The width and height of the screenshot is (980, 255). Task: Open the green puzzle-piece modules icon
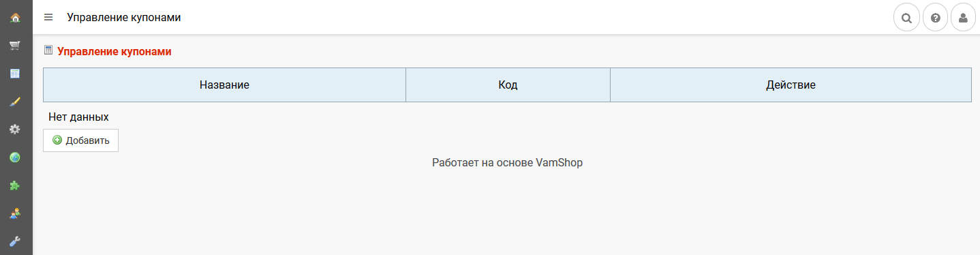click(x=15, y=185)
